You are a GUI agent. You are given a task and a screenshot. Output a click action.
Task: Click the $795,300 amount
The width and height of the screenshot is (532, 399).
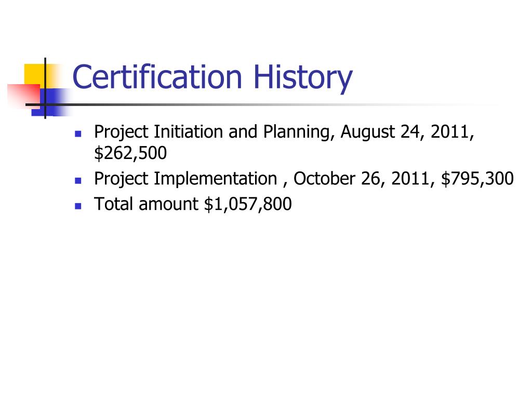click(477, 179)
